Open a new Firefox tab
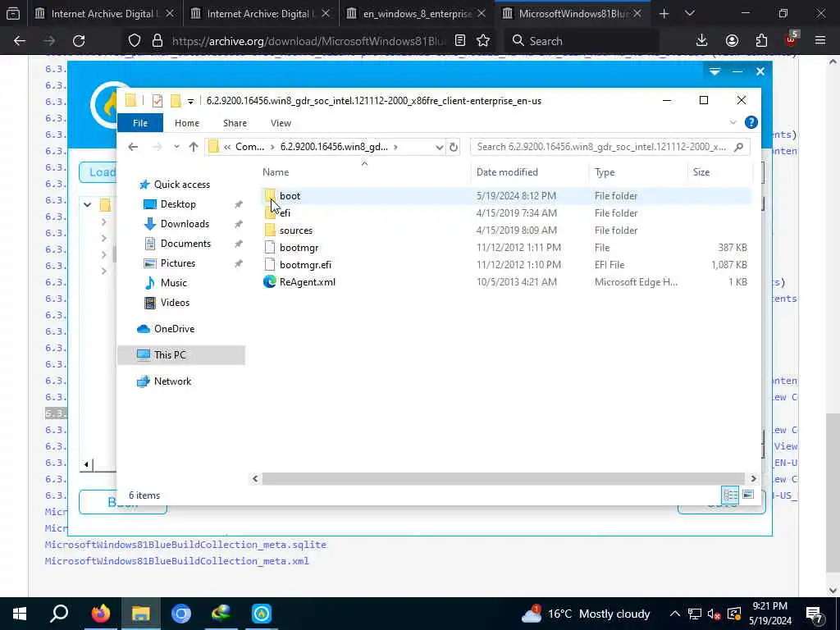Image resolution: width=840 pixels, height=630 pixels. (x=664, y=13)
